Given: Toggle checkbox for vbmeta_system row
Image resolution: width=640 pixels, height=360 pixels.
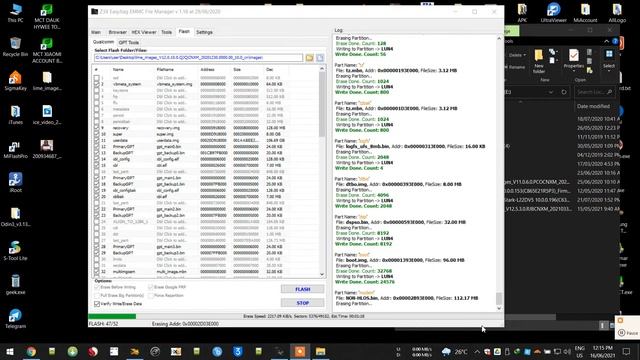Looking at the screenshot, I should [97, 84].
